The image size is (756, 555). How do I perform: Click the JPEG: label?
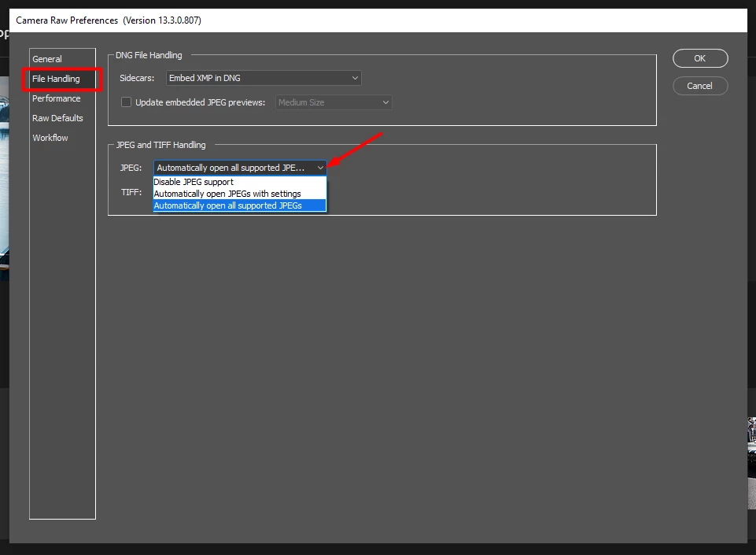131,168
